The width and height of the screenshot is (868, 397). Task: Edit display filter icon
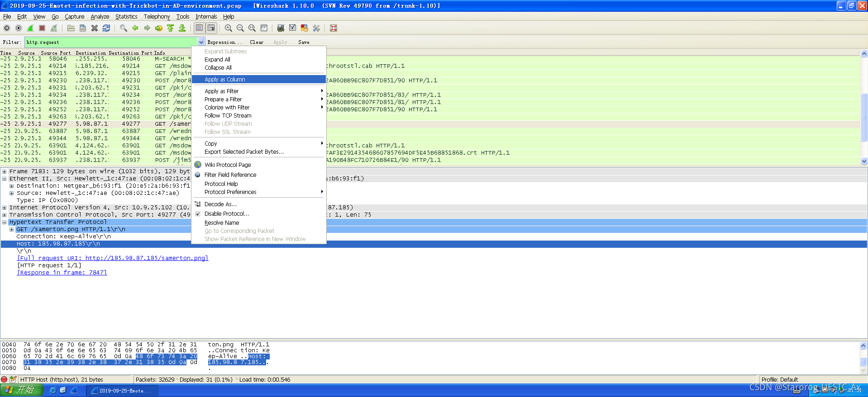pos(293,28)
